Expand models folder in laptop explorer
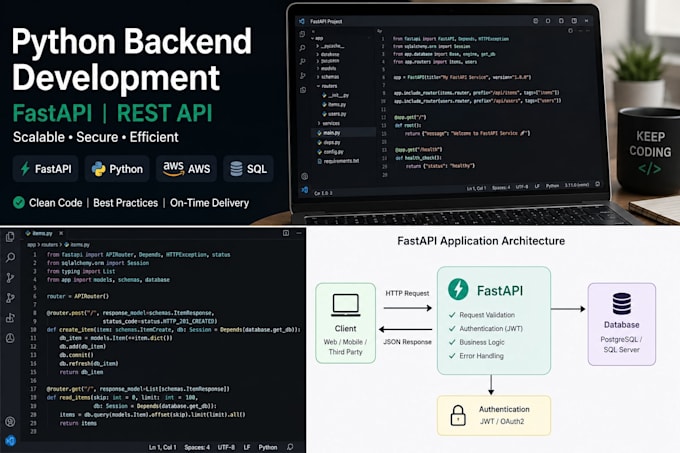 point(327,68)
